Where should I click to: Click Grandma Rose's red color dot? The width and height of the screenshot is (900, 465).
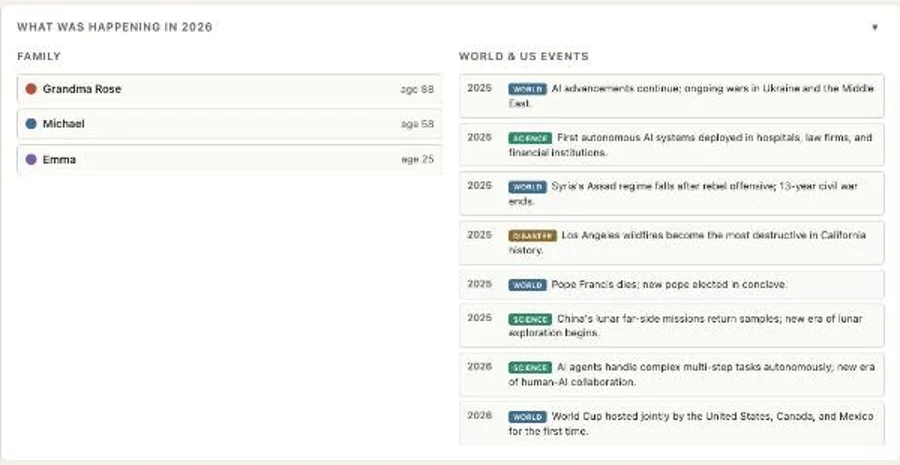tap(31, 89)
